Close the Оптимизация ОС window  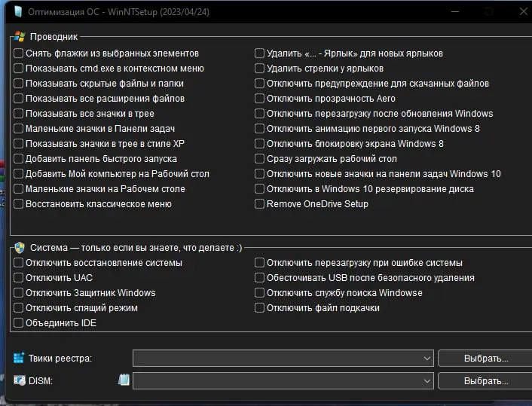tap(524, 11)
